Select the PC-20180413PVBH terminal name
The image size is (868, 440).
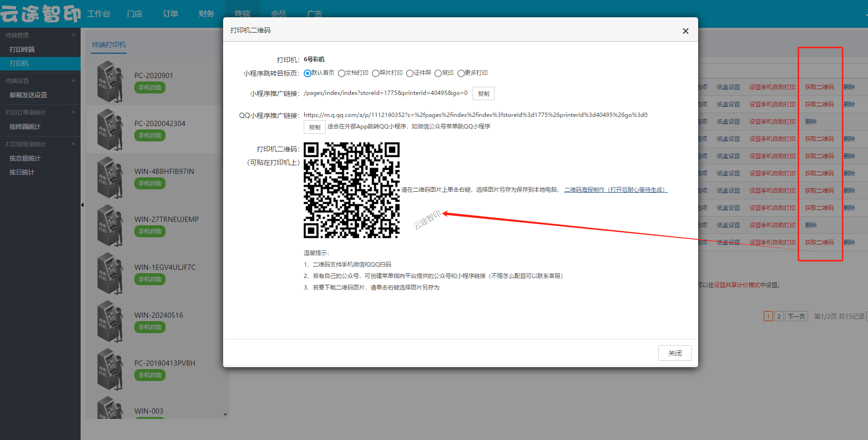[165, 363]
